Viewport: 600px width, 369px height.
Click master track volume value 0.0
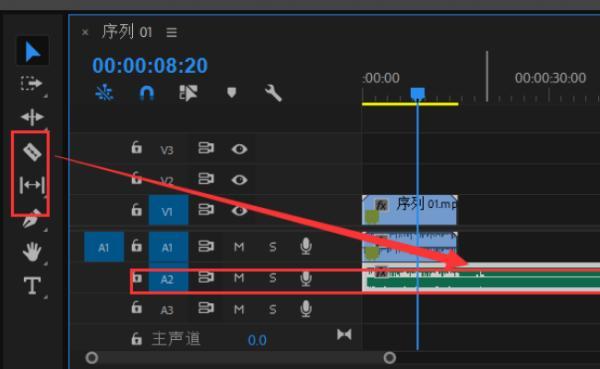pyautogui.click(x=257, y=340)
